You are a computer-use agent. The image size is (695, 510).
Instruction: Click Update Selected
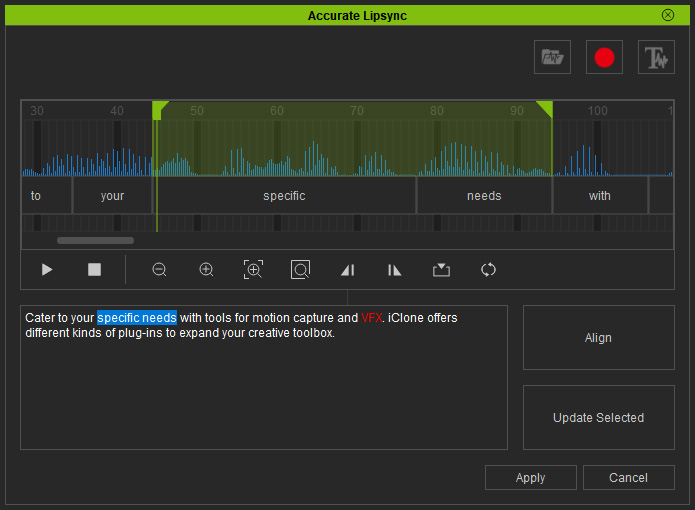[x=599, y=417]
